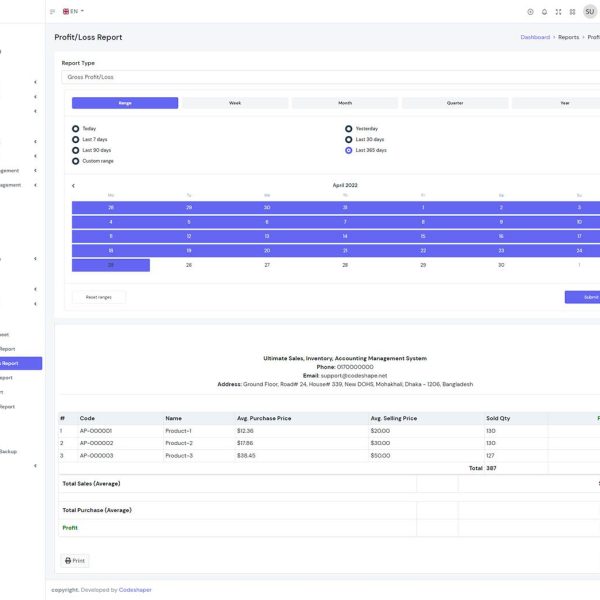Open the SU user avatar menu
600x600 pixels.
[591, 12]
